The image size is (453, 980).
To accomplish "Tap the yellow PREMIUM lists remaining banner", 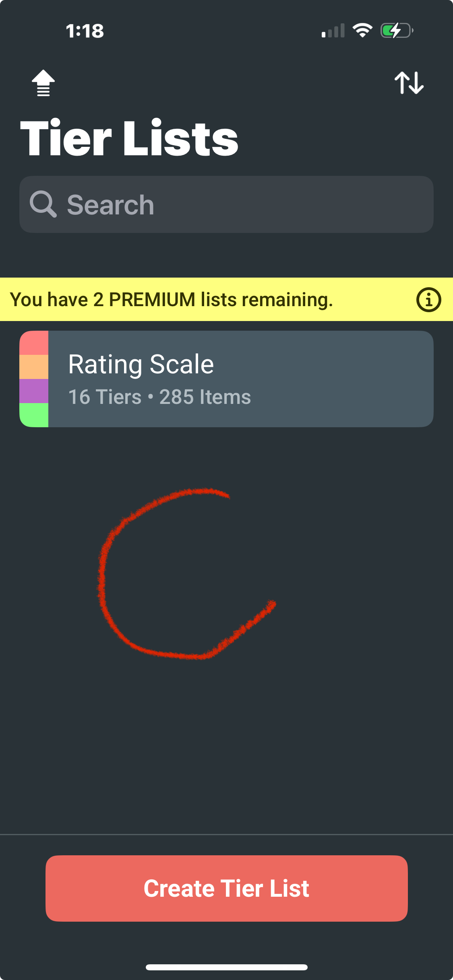I will point(226,299).
